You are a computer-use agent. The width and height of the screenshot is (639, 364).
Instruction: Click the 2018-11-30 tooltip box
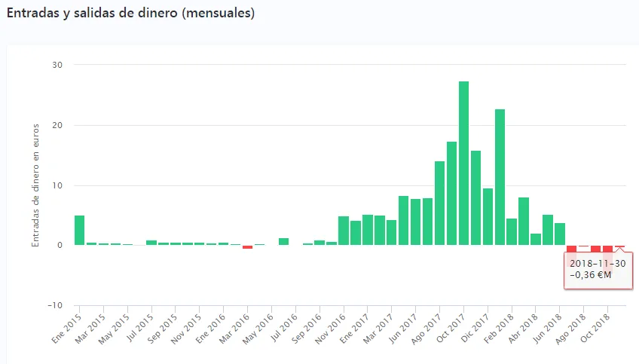coord(599,271)
